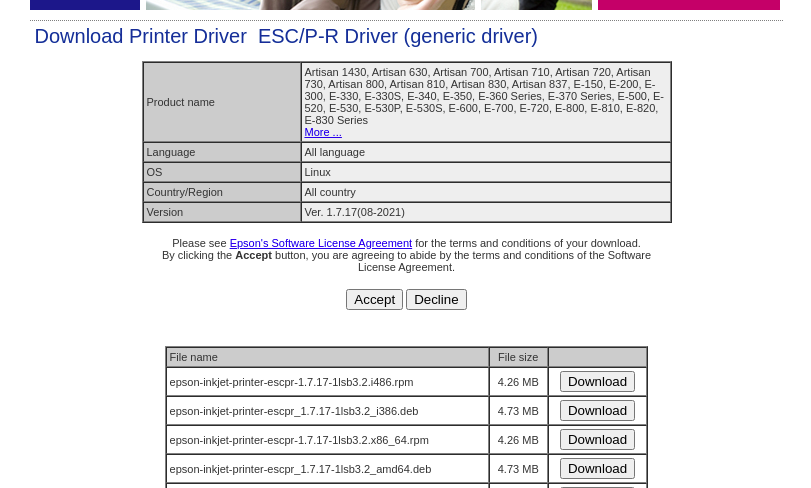Download the x86_64.rpm driver file
811x488 pixels.
[x=597, y=439]
